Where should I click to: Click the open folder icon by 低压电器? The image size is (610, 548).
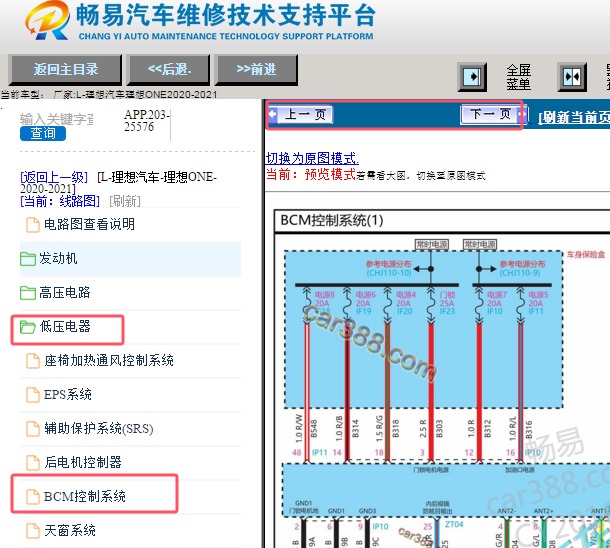pos(28,327)
